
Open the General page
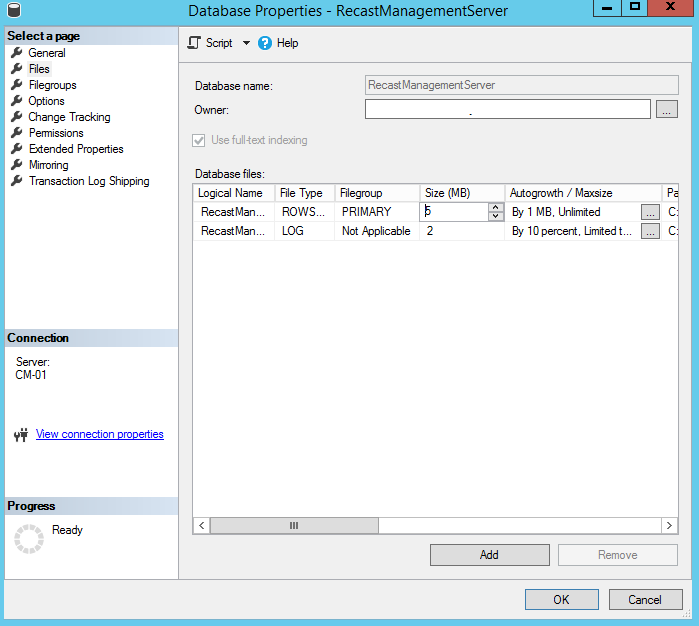(x=47, y=53)
